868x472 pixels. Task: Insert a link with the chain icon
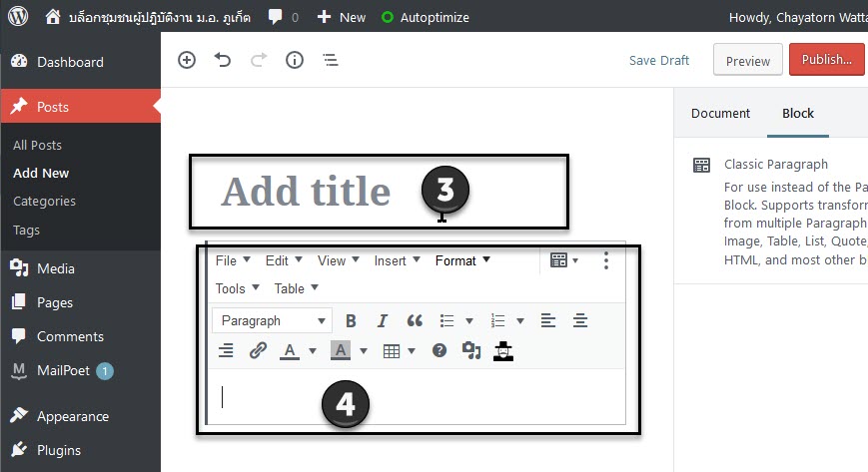pos(258,350)
